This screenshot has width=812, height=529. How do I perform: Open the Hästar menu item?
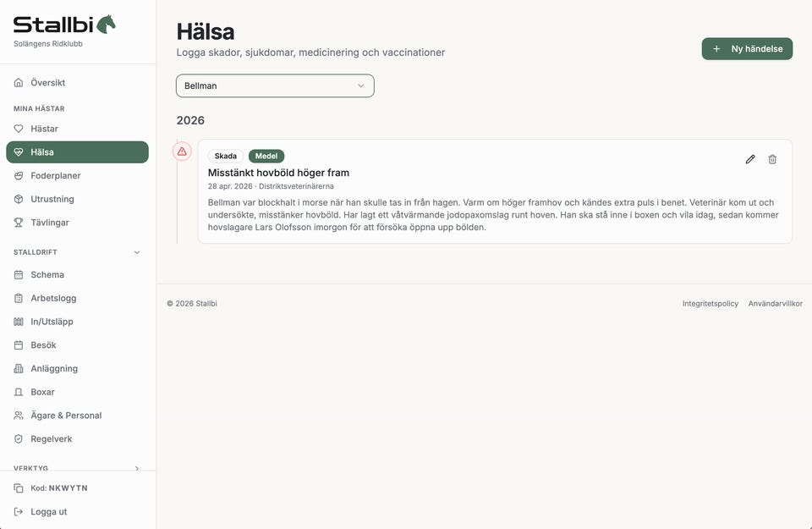[x=44, y=129]
